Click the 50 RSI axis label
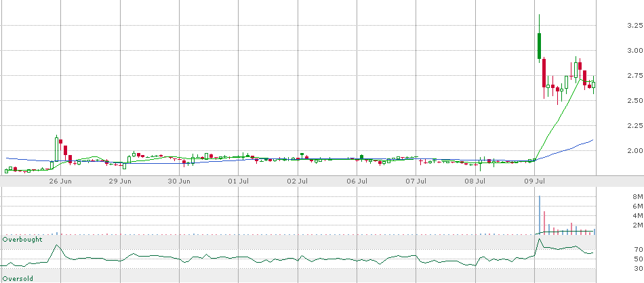The width and height of the screenshot is (644, 283). click(638, 259)
